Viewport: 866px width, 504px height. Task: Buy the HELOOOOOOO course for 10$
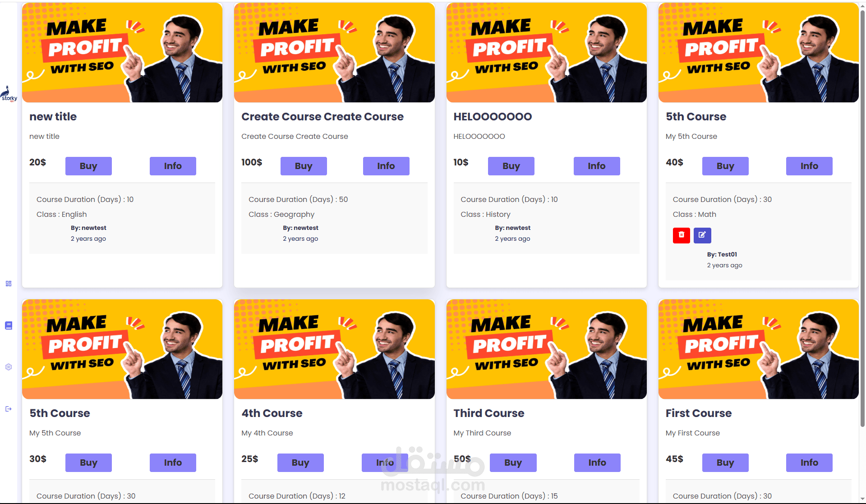[x=511, y=166]
